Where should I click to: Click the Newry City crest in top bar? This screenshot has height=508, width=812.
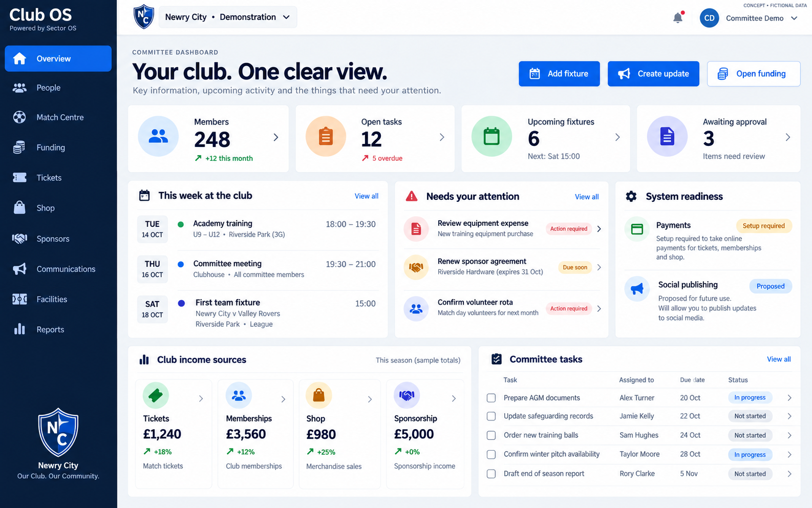[144, 17]
